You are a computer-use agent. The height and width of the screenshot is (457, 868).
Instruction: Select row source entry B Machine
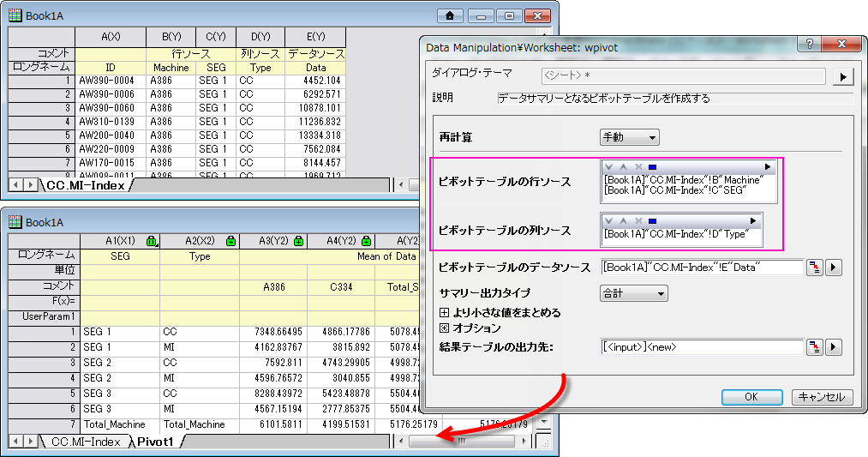coord(684,180)
